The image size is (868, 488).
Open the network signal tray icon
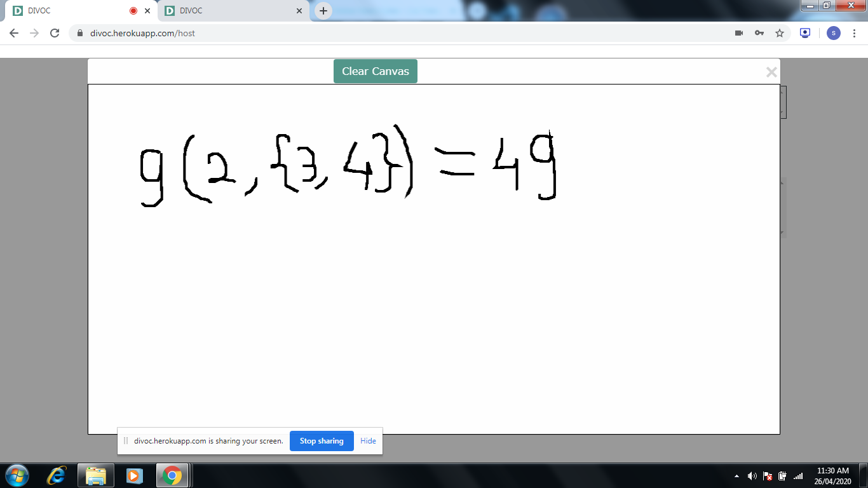coord(798,476)
